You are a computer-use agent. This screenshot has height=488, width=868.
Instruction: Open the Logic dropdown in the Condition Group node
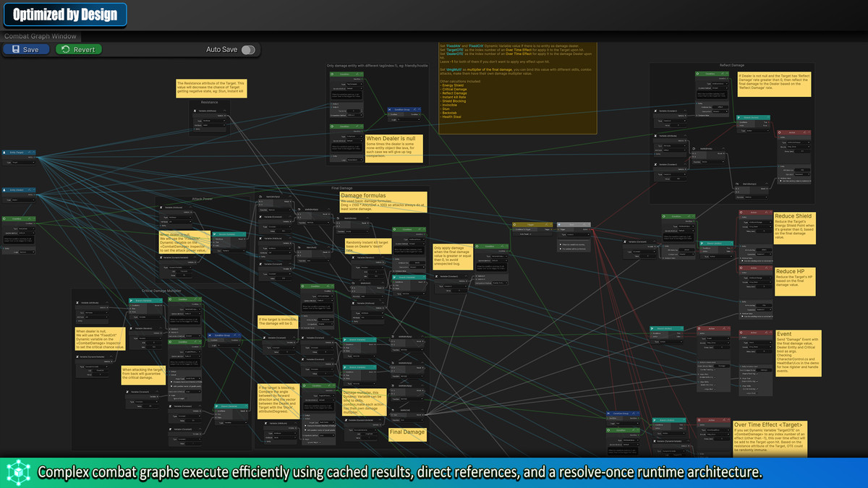(x=408, y=119)
